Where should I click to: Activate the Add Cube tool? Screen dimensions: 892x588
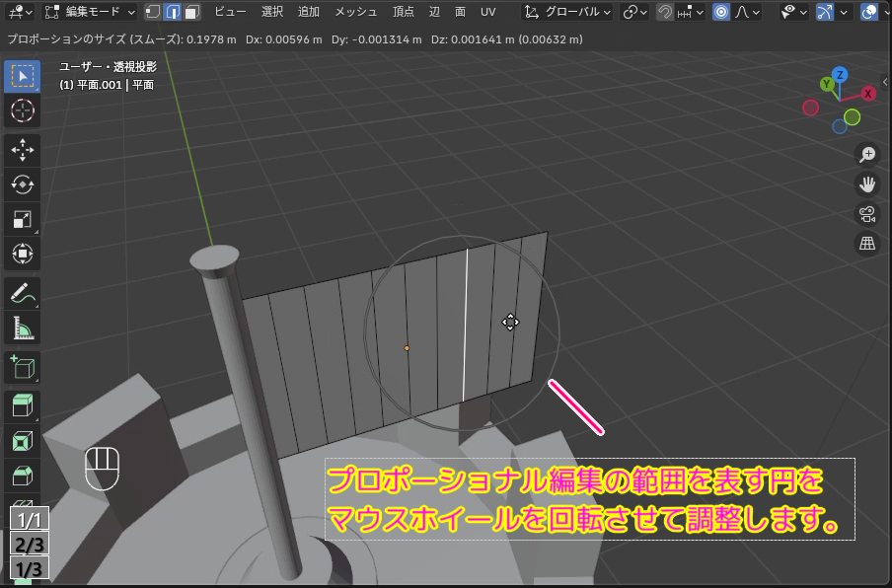pyautogui.click(x=22, y=366)
